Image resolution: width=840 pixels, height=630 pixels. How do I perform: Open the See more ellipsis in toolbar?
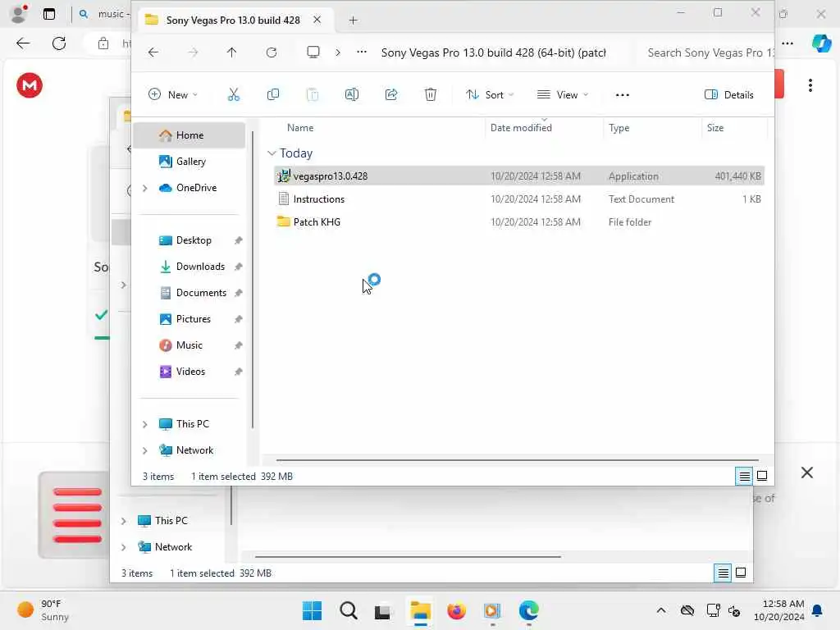(x=622, y=95)
